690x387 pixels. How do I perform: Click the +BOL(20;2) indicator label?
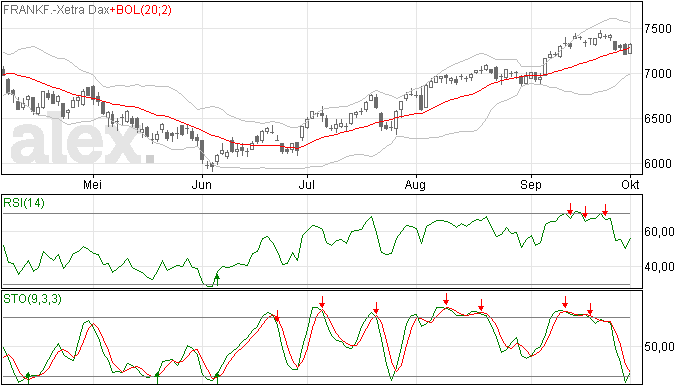(141, 10)
